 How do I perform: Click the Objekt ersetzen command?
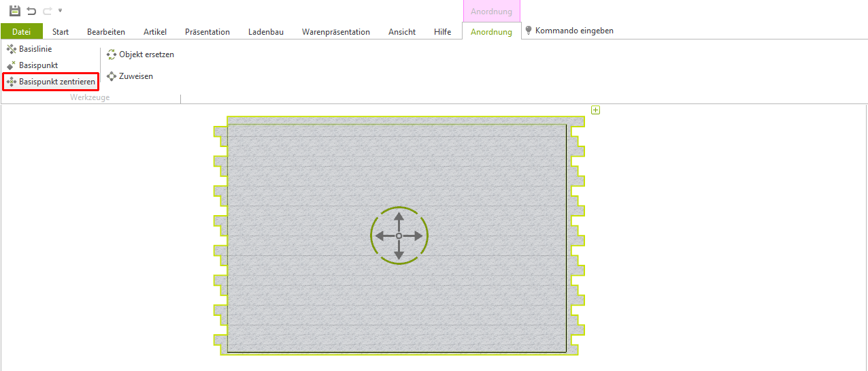140,54
